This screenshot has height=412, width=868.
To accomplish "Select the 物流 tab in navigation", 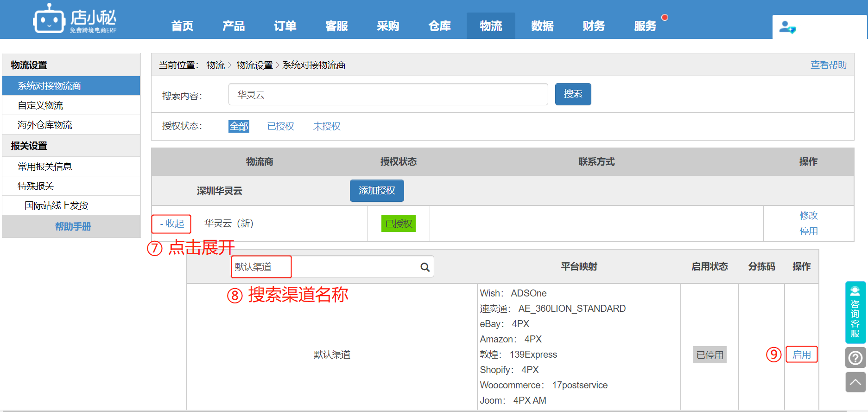I will 491,26.
